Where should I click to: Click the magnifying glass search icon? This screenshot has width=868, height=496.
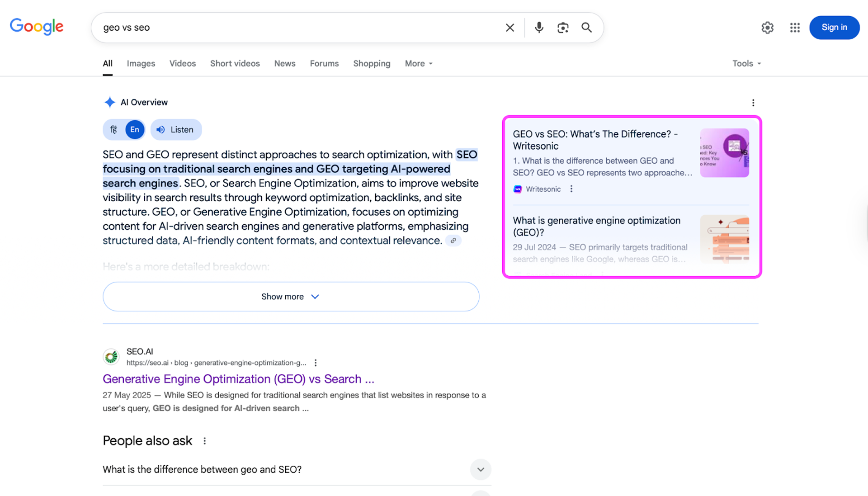[x=587, y=28]
